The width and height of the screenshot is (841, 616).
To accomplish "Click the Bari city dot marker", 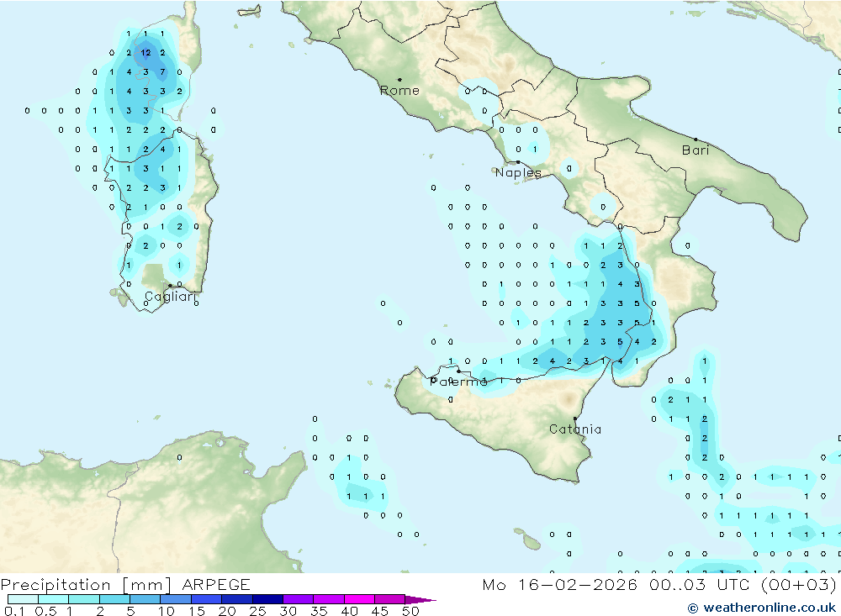I will (696, 140).
